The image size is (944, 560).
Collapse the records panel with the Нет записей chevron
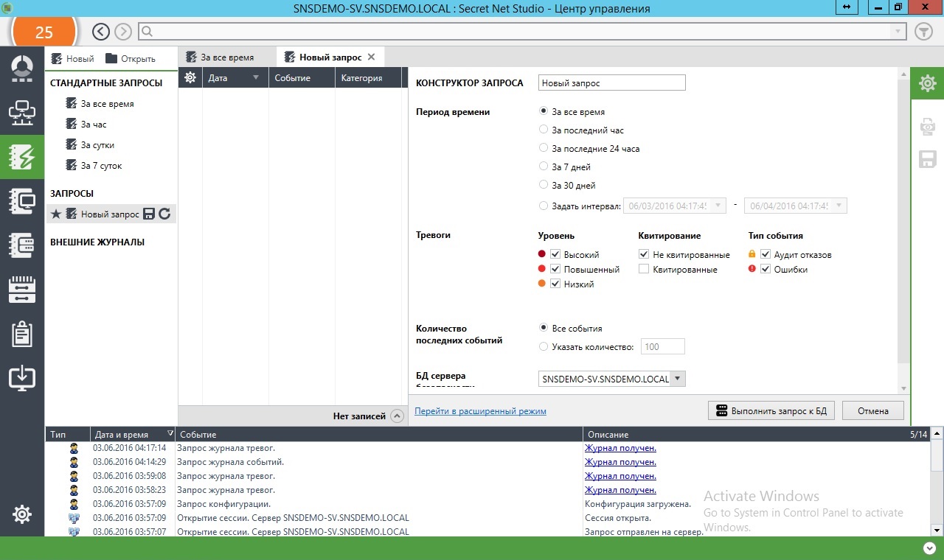pos(397,416)
